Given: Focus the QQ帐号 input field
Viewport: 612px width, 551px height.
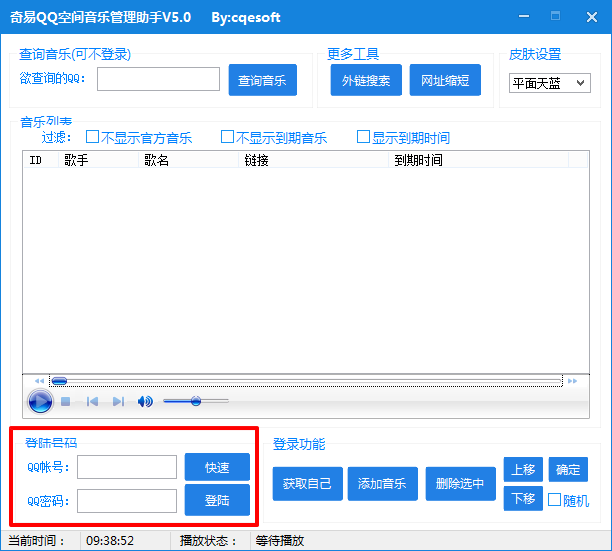Looking at the screenshot, I should [127, 467].
